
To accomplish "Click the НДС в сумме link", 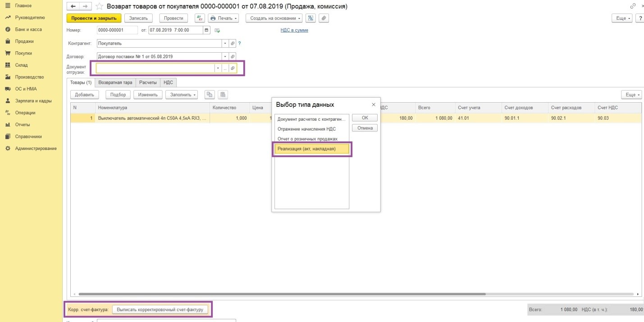I will (294, 30).
